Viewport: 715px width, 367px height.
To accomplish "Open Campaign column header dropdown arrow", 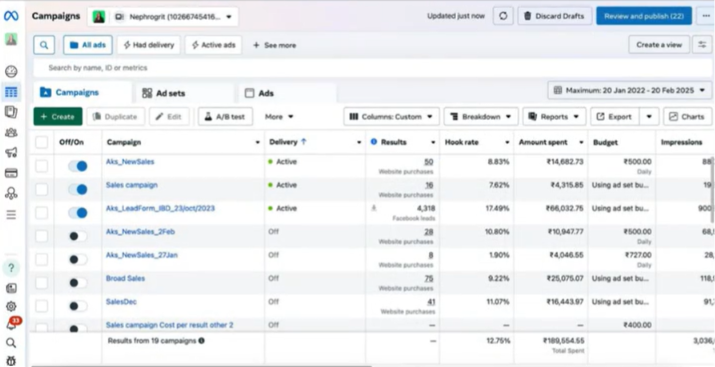I will point(258,143).
